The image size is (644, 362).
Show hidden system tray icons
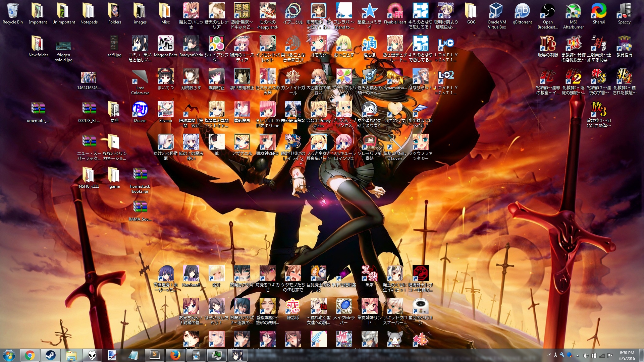point(578,355)
